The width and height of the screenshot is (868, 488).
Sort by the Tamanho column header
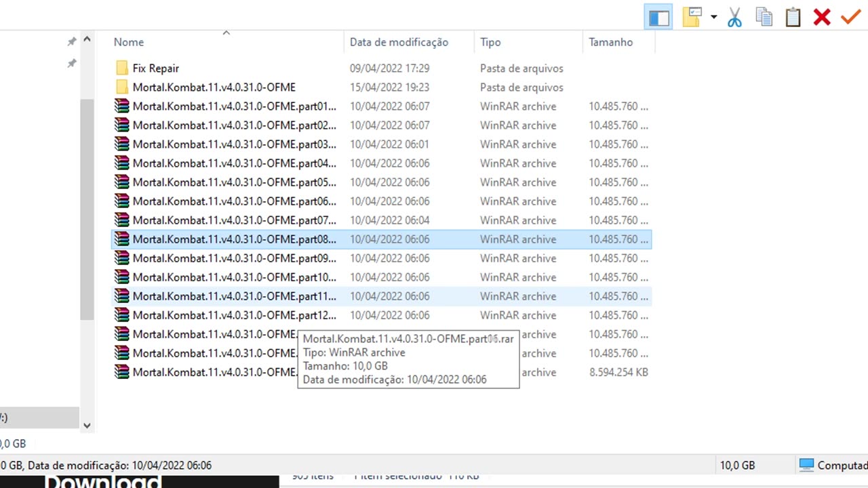(610, 42)
